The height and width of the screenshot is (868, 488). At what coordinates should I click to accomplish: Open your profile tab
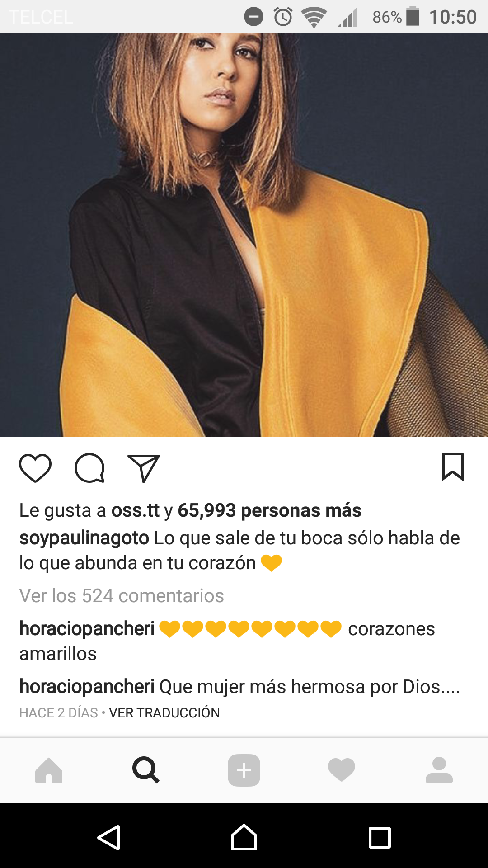pos(439,770)
